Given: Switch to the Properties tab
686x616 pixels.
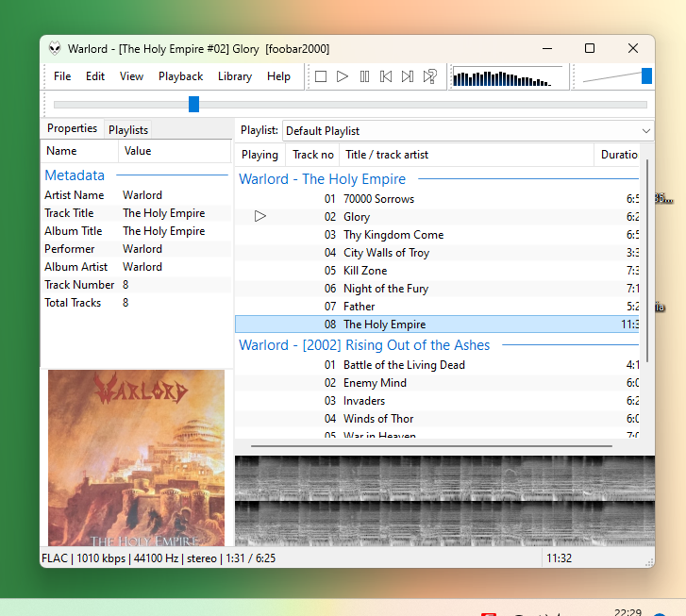Looking at the screenshot, I should 73,128.
